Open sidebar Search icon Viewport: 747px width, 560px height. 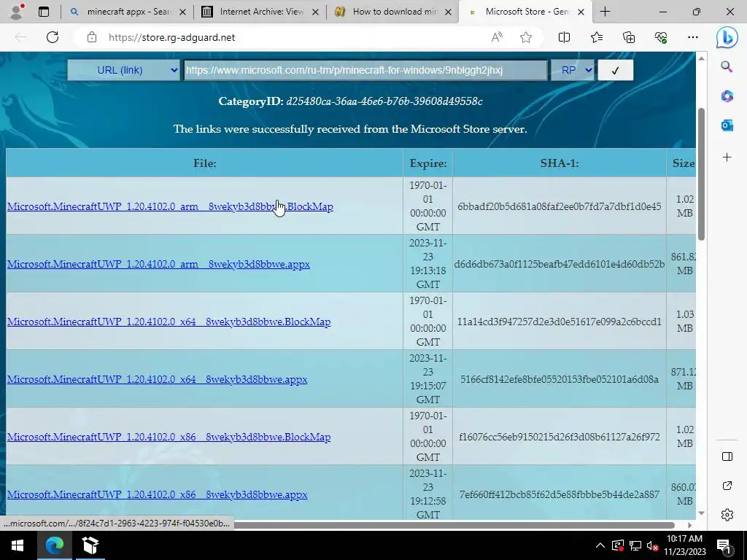click(x=727, y=66)
